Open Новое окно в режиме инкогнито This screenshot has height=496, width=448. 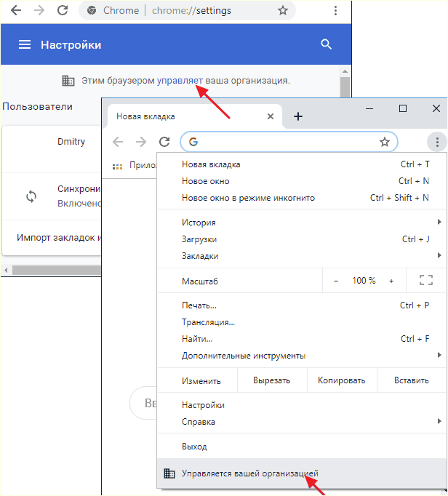(x=301, y=198)
